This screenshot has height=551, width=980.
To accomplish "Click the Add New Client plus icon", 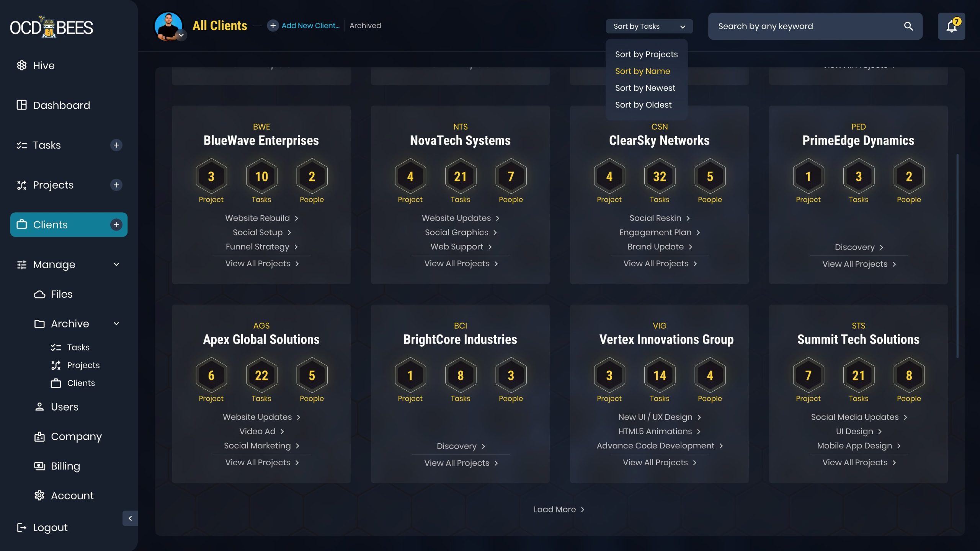I will tap(273, 26).
